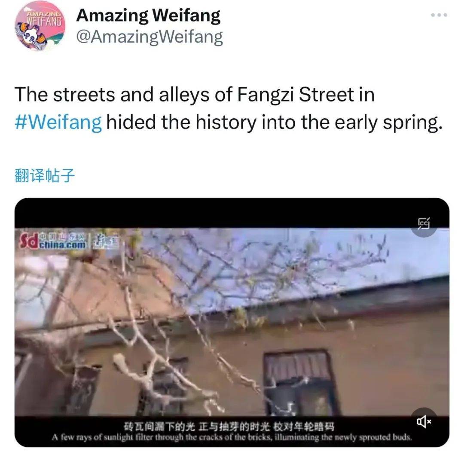The width and height of the screenshot is (464, 476).
Task: Open the @AmazingWeifang handle
Action: pyautogui.click(x=150, y=37)
